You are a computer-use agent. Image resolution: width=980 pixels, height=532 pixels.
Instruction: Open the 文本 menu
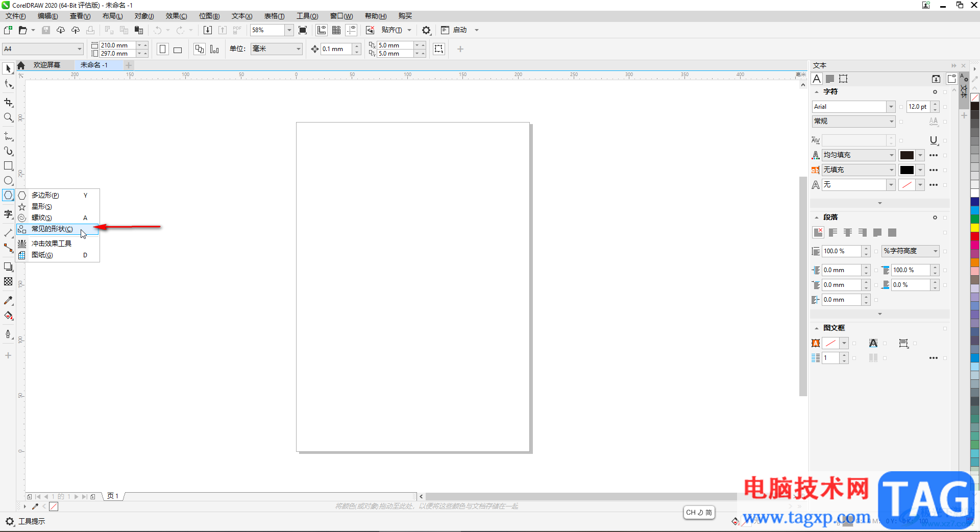click(x=242, y=16)
